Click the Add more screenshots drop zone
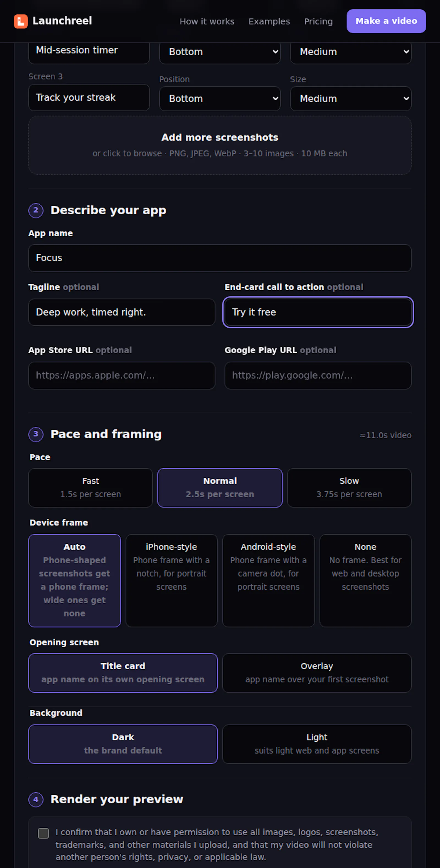This screenshot has width=440, height=868. [220, 145]
